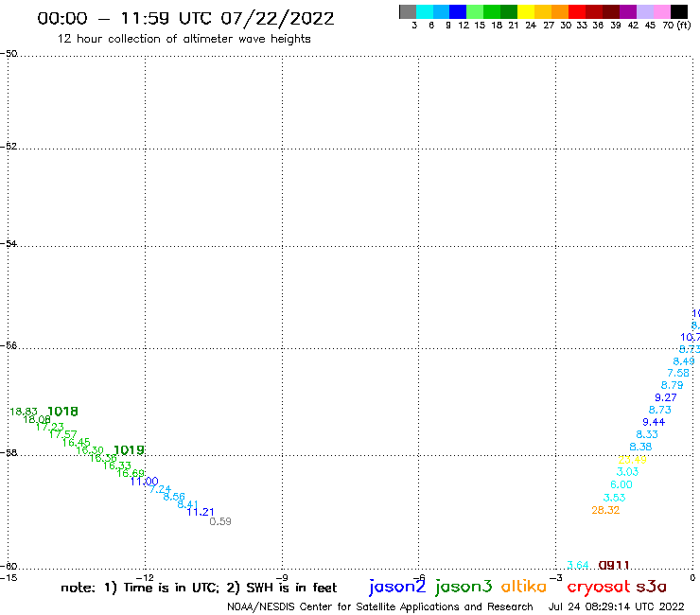Viewport: 700px width, 615px height.
Task: Click the cyan wave height value 3.53
Action: (x=614, y=498)
